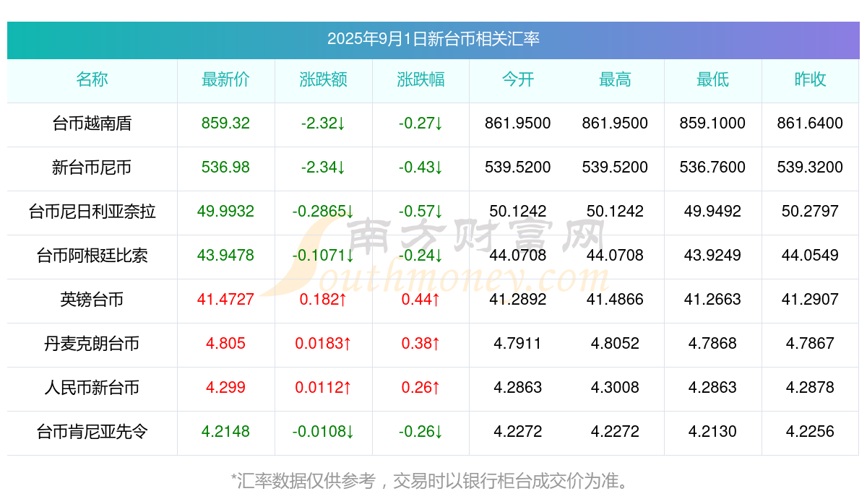Select change percent 0.26↑

click(420, 388)
